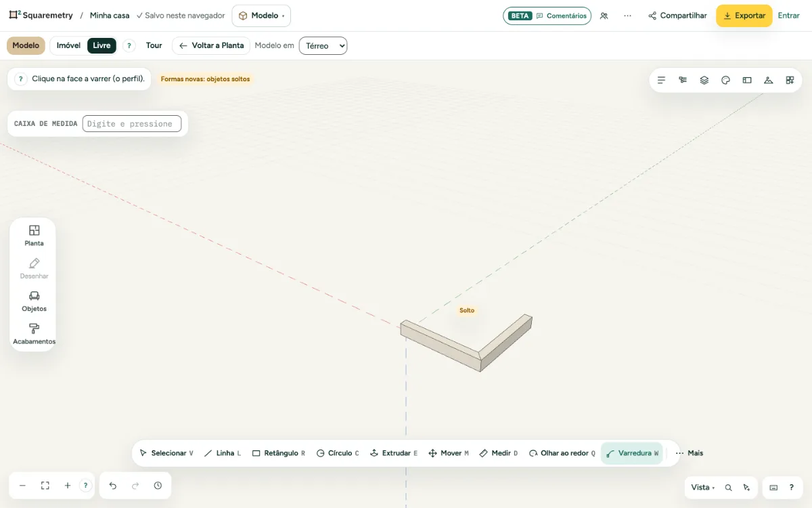
Task: Open the top bar more options ellipsis
Action: 628,16
